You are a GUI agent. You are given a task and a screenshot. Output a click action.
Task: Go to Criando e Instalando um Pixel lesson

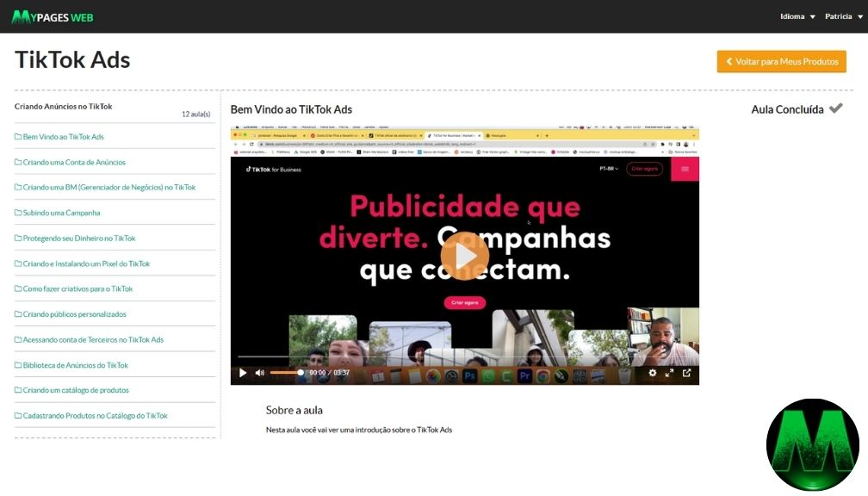pyautogui.click(x=86, y=263)
